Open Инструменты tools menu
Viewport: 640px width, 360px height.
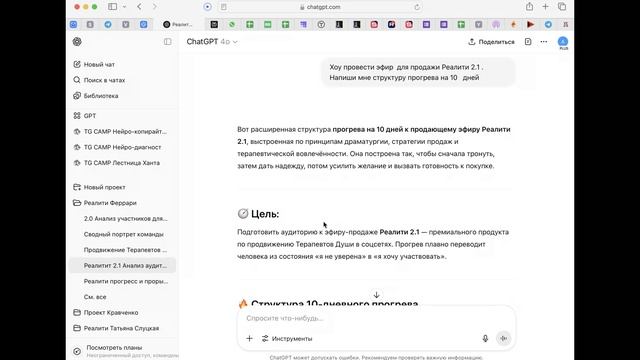[287, 338]
